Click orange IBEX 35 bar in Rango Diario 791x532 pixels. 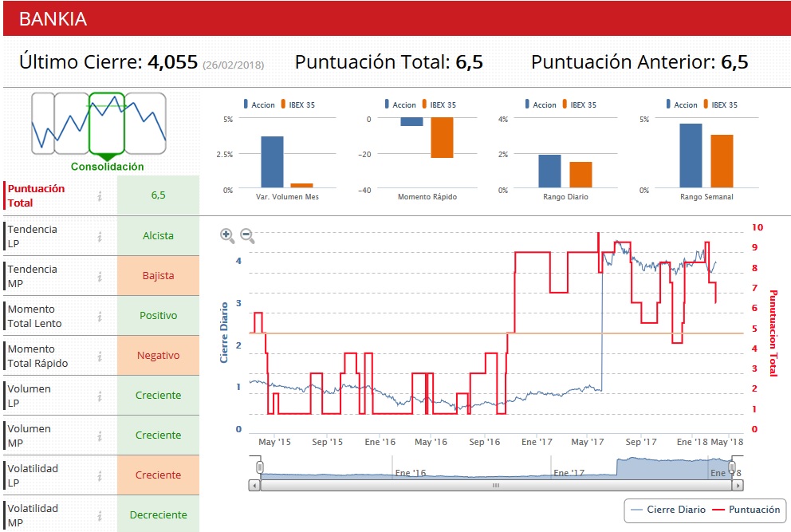[x=580, y=175]
